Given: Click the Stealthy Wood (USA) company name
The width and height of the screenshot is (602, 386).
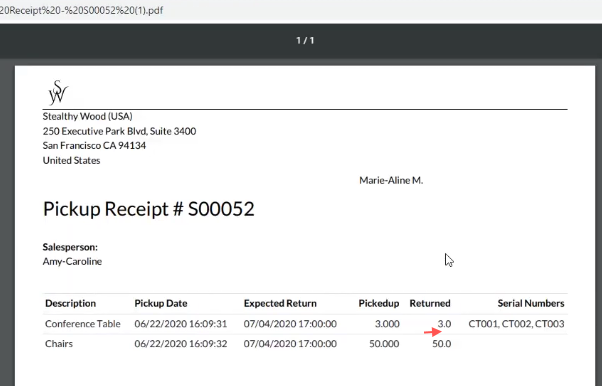Looking at the screenshot, I should pos(88,116).
